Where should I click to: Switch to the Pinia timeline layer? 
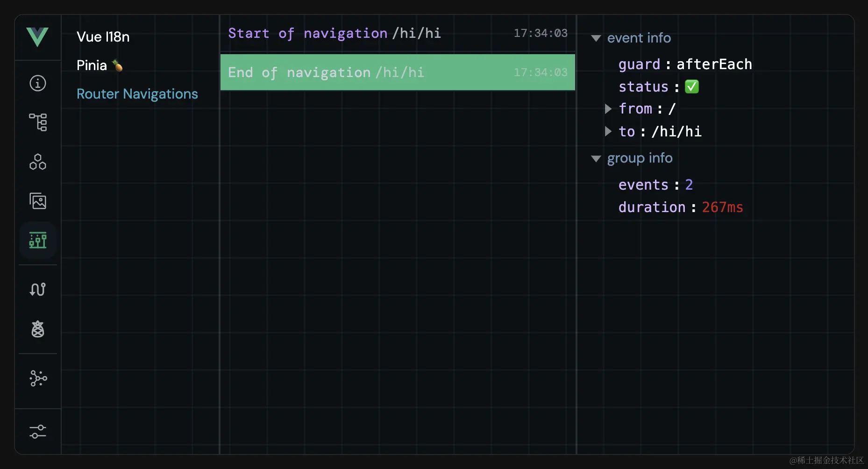tap(99, 65)
